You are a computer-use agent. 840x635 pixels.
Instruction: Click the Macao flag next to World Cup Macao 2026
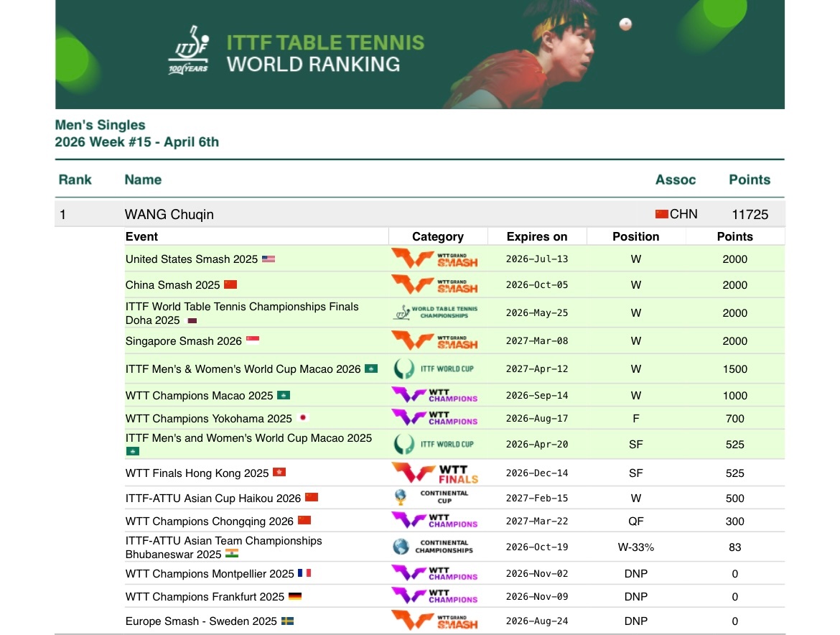[x=371, y=369]
